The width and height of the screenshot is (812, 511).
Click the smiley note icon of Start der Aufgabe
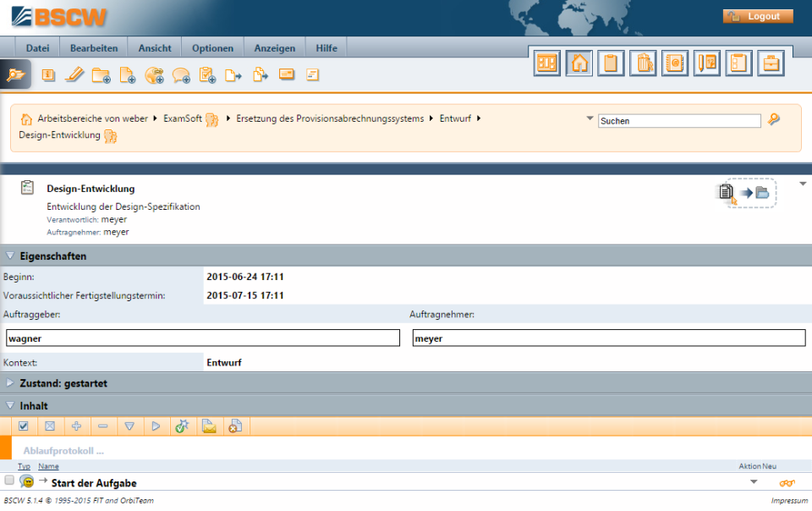pyautogui.click(x=26, y=481)
